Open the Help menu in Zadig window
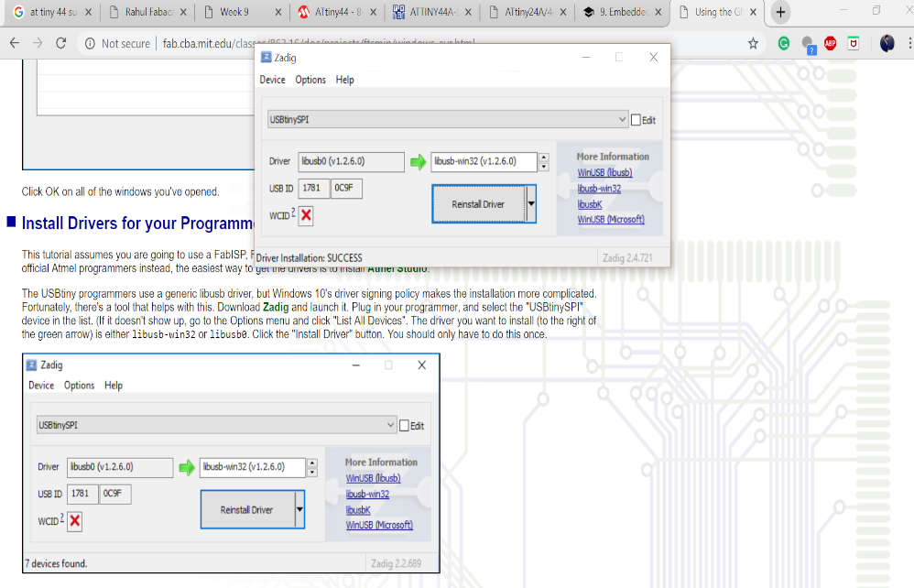Viewport: 914px width, 588px height. (x=344, y=80)
